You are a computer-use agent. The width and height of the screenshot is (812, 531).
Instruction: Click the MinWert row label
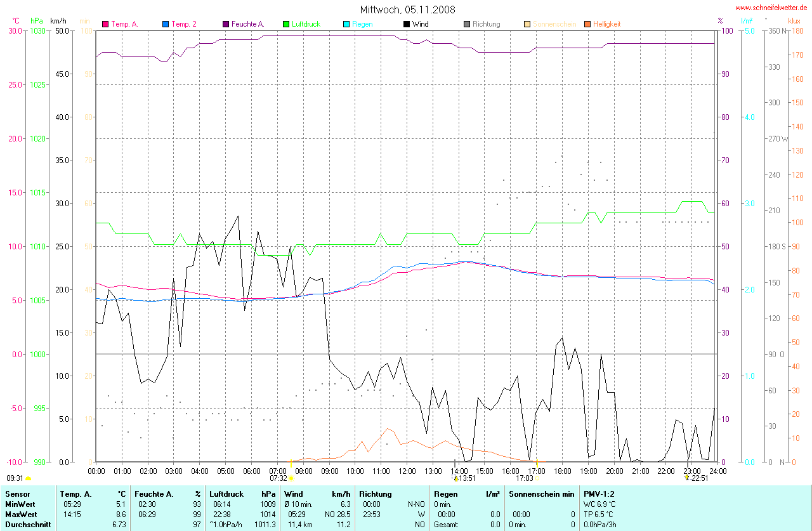click(21, 504)
